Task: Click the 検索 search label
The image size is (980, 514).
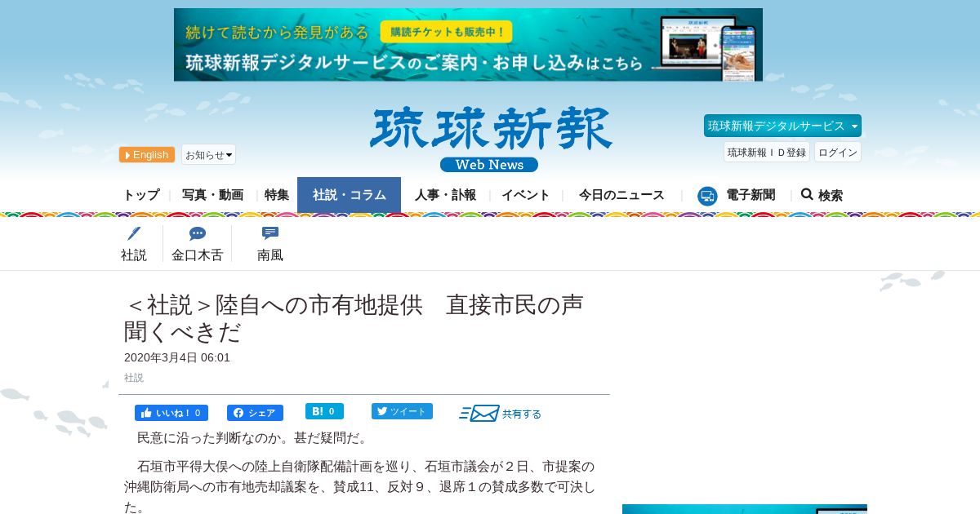Action: coord(831,196)
